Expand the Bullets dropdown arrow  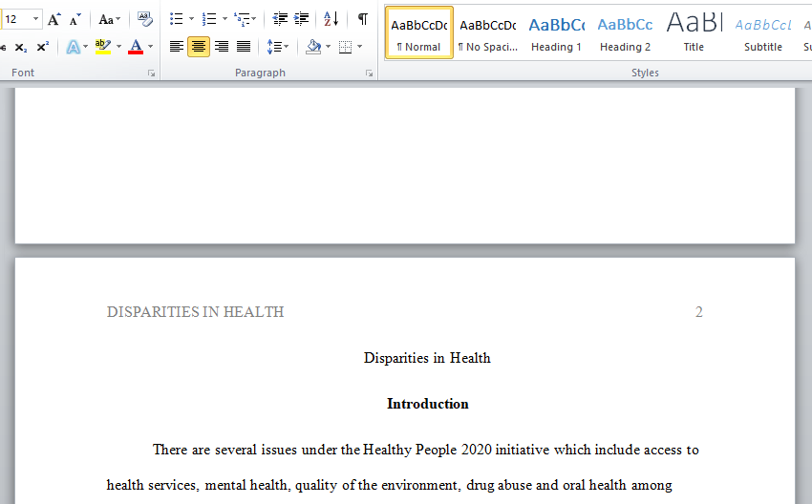pos(191,20)
